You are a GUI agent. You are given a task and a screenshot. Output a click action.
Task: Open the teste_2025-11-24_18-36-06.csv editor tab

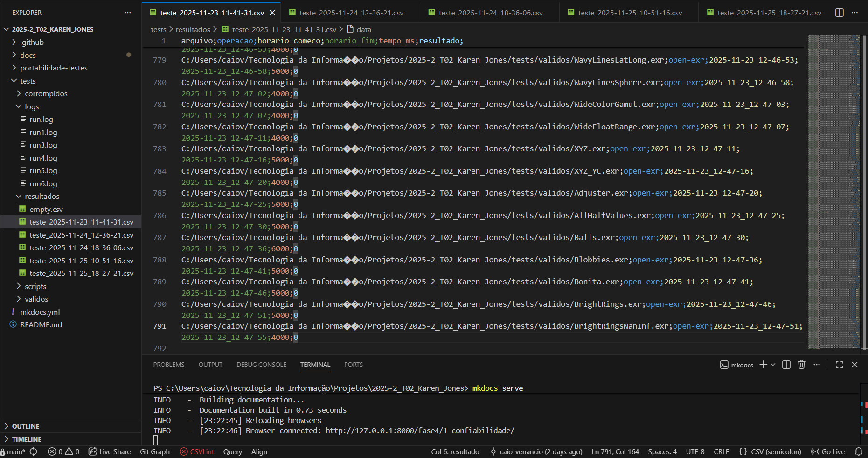pos(490,13)
